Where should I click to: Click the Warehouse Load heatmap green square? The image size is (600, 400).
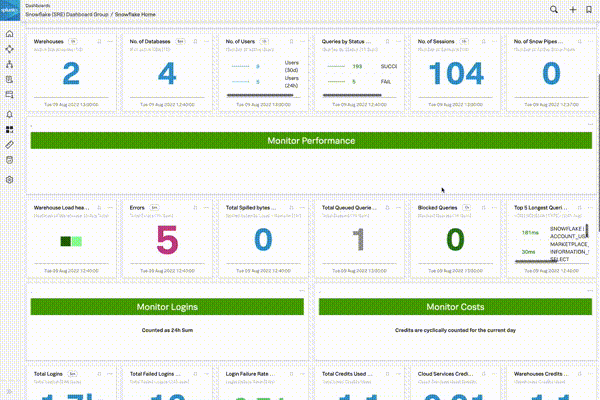point(77,241)
